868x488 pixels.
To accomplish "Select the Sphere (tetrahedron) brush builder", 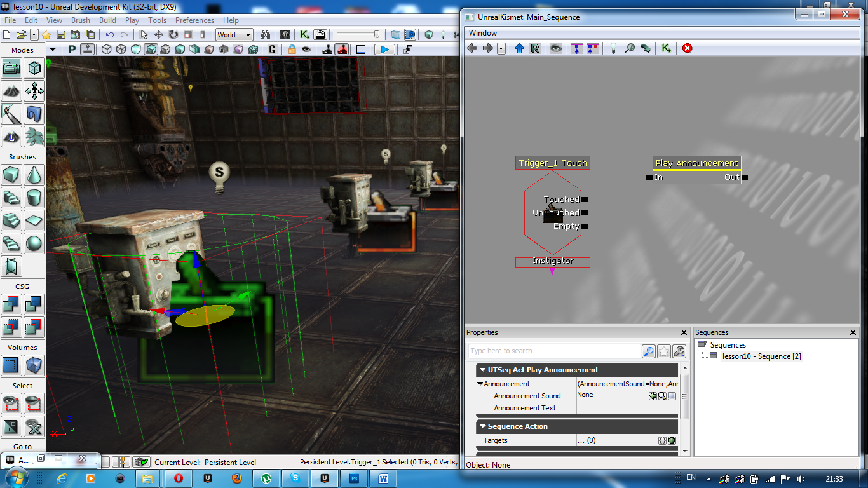I will click(x=34, y=243).
